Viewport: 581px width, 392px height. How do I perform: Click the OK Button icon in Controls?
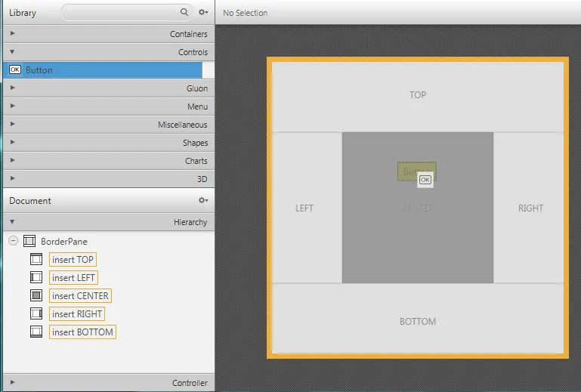tap(14, 70)
